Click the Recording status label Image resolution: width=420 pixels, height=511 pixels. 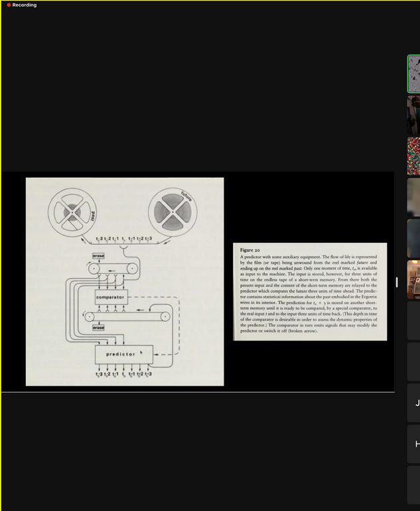click(x=25, y=5)
